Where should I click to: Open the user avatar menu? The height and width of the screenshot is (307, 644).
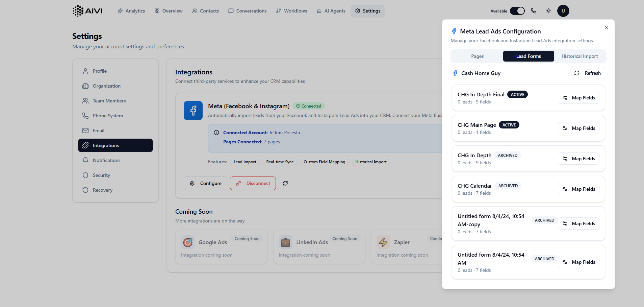tap(563, 11)
